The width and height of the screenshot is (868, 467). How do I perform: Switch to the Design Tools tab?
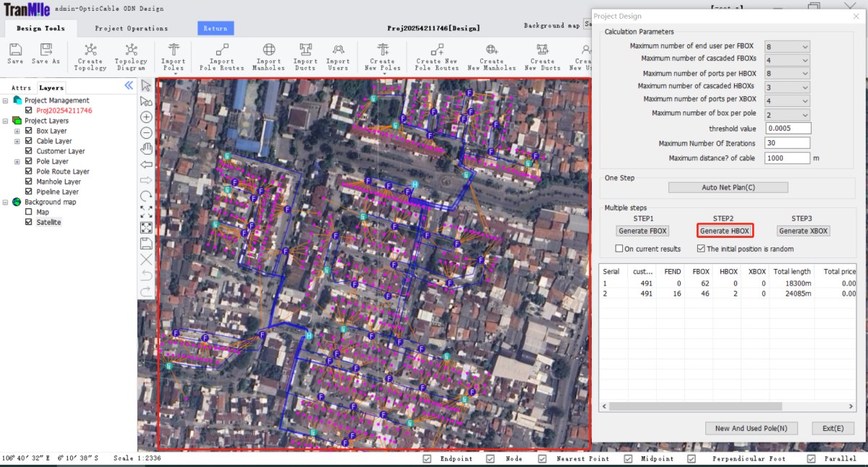click(x=41, y=28)
